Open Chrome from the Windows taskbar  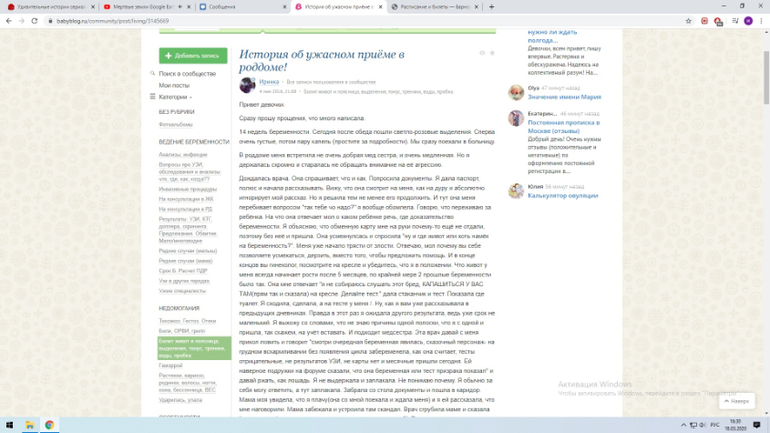[x=49, y=425]
